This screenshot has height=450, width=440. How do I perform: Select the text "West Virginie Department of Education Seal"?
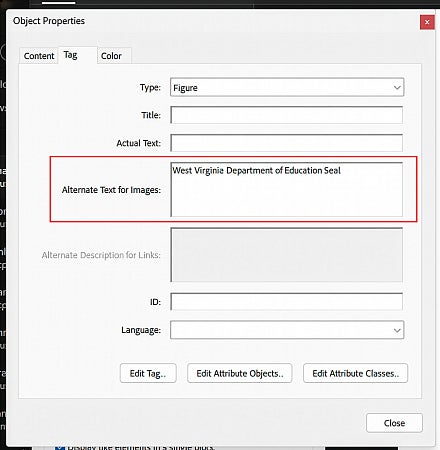coord(256,170)
